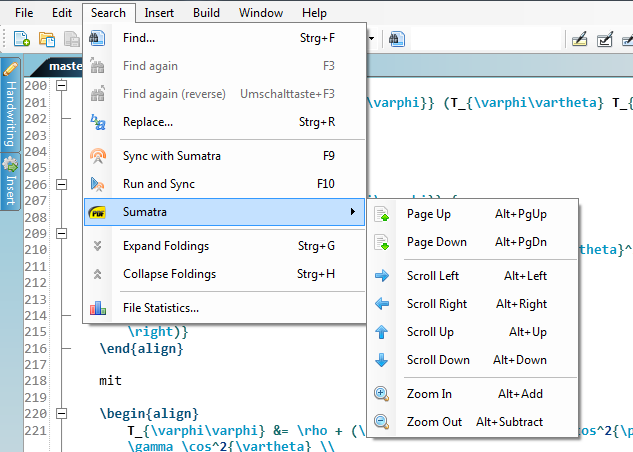This screenshot has width=633, height=452.
Task: Select Scroll Left entry
Action: [472, 276]
